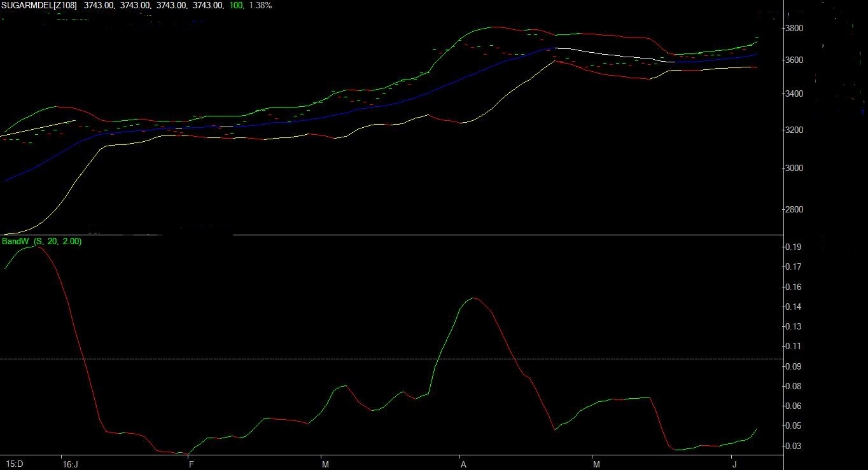This screenshot has height=470, width=868.
Task: Select the 0.09 value on BandW axis
Action: pos(793,367)
